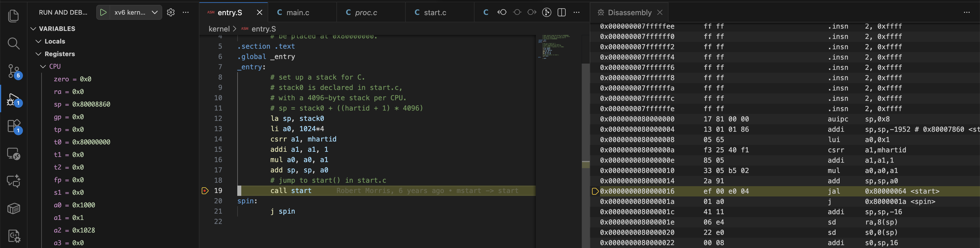980x248 pixels.
Task: Toggle the breakpoint at disassembly address 0x80000016
Action: pyautogui.click(x=595, y=191)
